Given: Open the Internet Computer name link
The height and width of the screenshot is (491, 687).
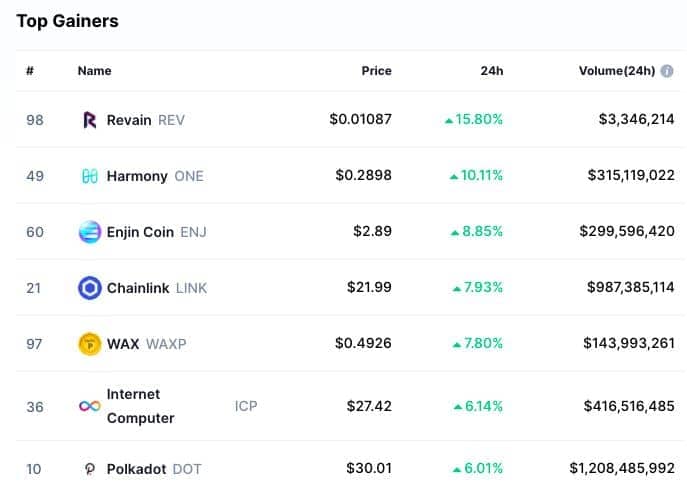Looking at the screenshot, I should pos(141,406).
